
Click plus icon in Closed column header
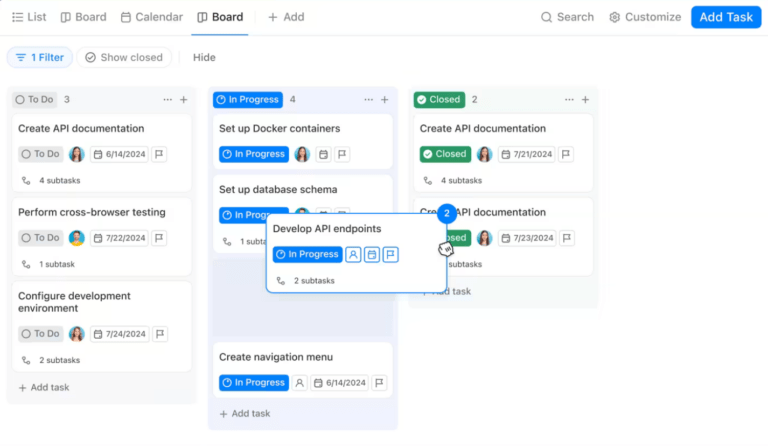click(x=585, y=100)
